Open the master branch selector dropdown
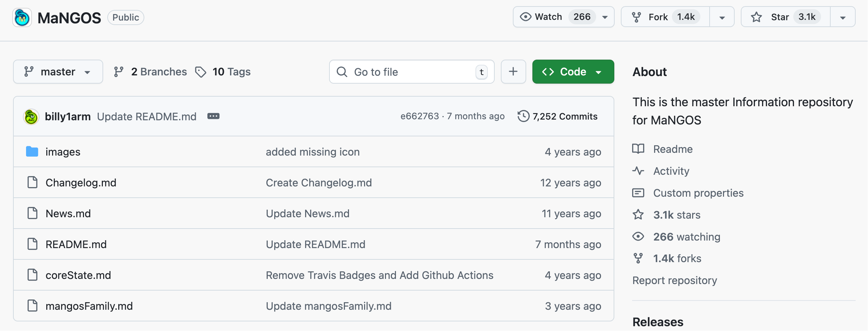This screenshot has width=868, height=331. [58, 72]
